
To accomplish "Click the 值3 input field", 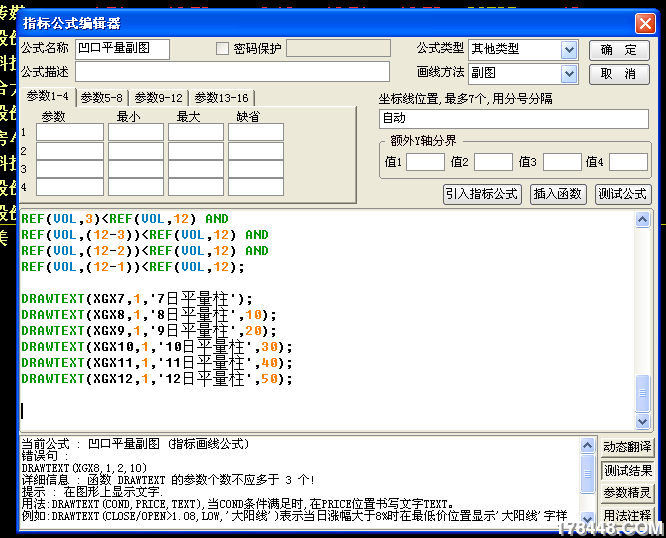I will pyautogui.click(x=562, y=162).
